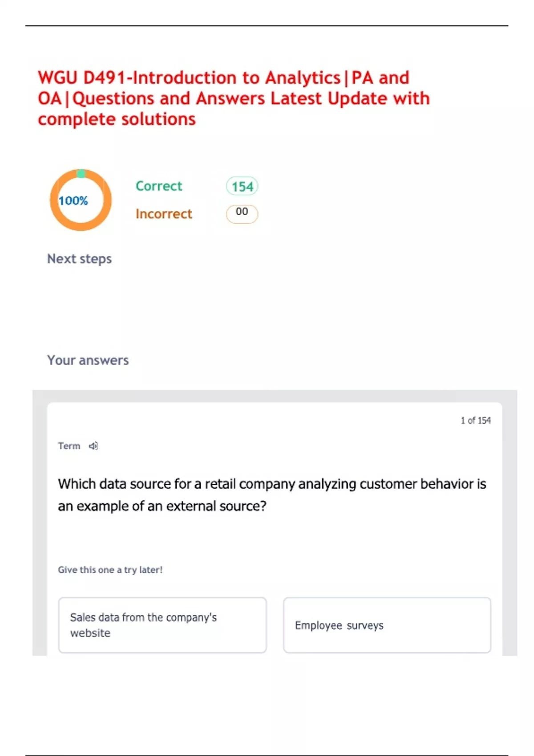Viewport: 534px width, 756px height.
Task: Click the 'Next steps' heading
Action: click(x=79, y=259)
